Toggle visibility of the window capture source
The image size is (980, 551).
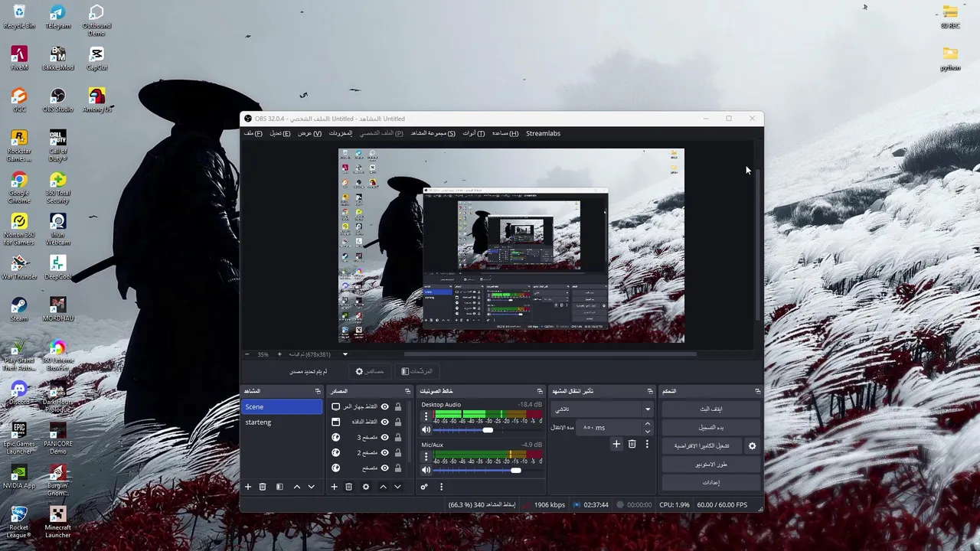385,422
